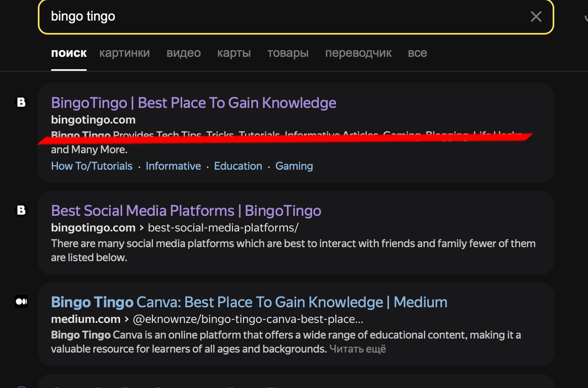Open BingoTingo Best Place To Gain Knowledge result
This screenshot has height=388, width=588.
tap(194, 103)
